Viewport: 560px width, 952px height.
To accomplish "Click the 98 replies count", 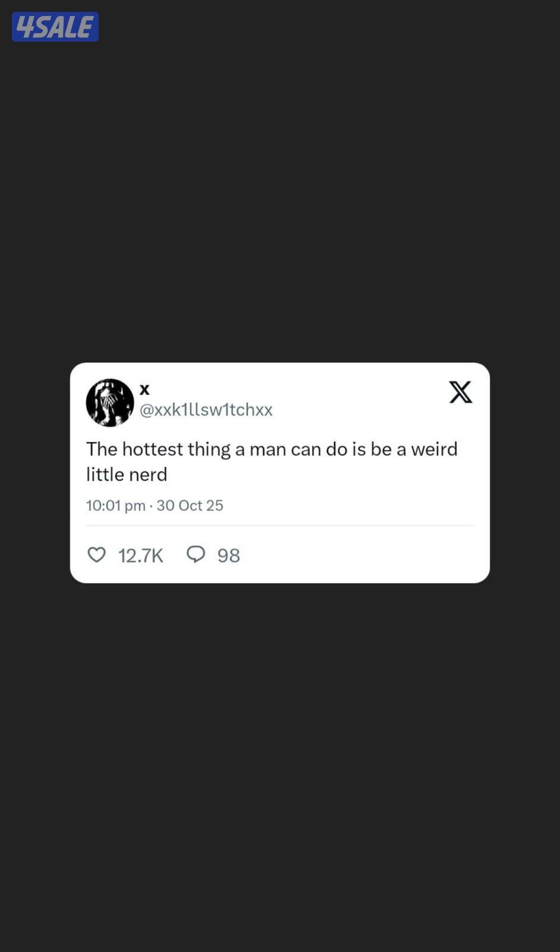I will coord(228,555).
